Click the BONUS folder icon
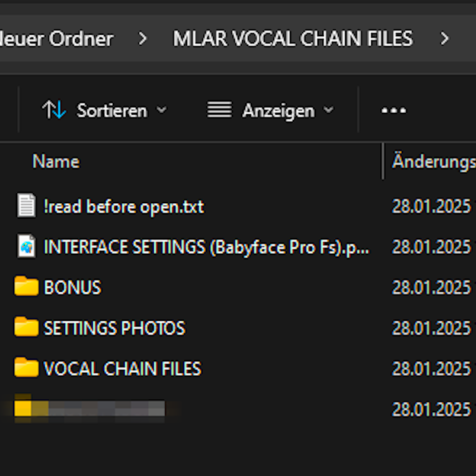 (26, 287)
